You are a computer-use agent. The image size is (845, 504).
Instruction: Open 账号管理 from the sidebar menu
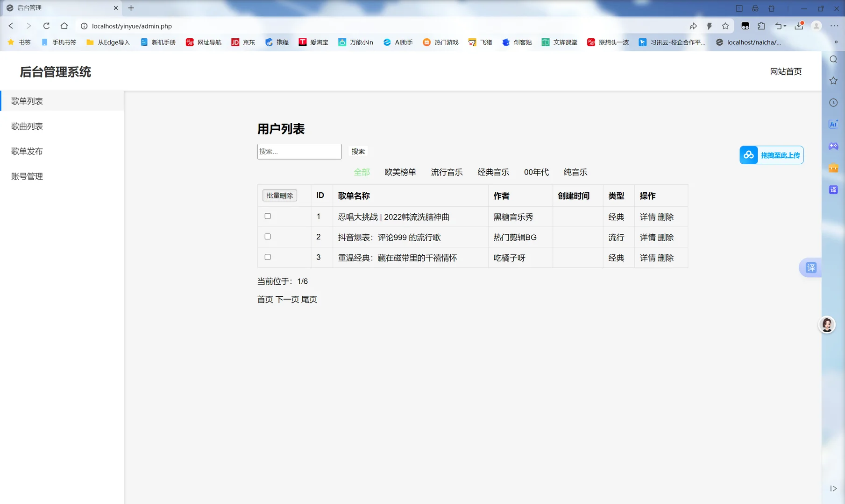[26, 176]
